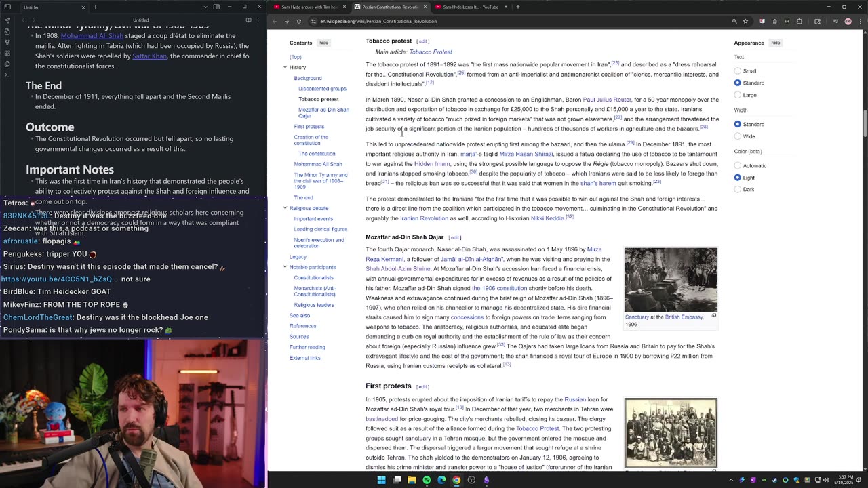The height and width of the screenshot is (488, 868).
Task: Reload the Wikipedia page
Action: pyautogui.click(x=298, y=21)
